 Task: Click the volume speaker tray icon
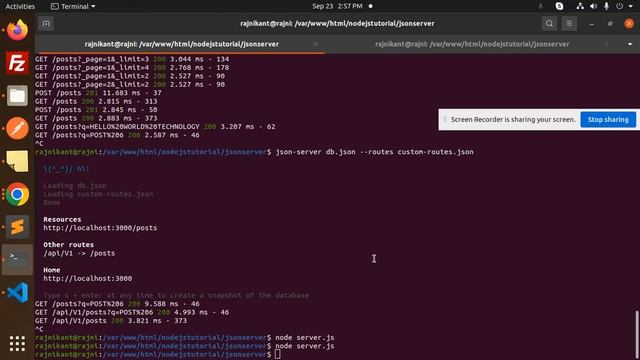(x=593, y=6)
